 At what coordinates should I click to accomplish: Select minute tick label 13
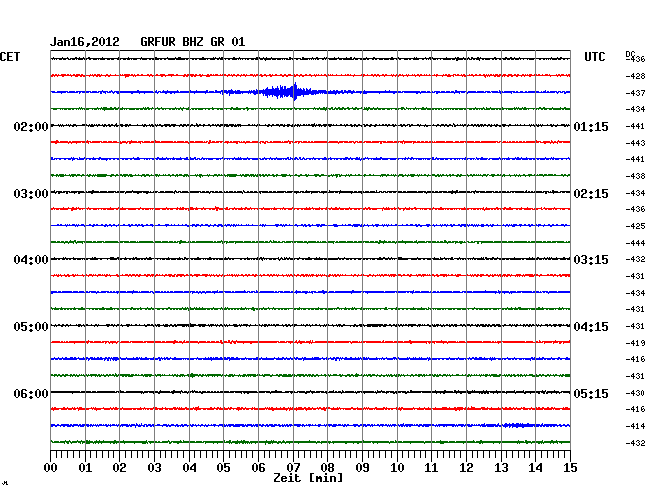coord(501,467)
